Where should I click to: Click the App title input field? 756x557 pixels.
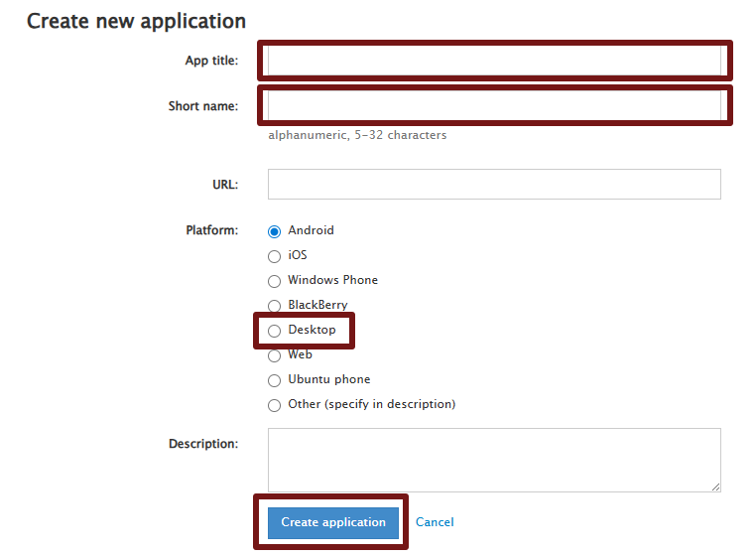pyautogui.click(x=494, y=61)
